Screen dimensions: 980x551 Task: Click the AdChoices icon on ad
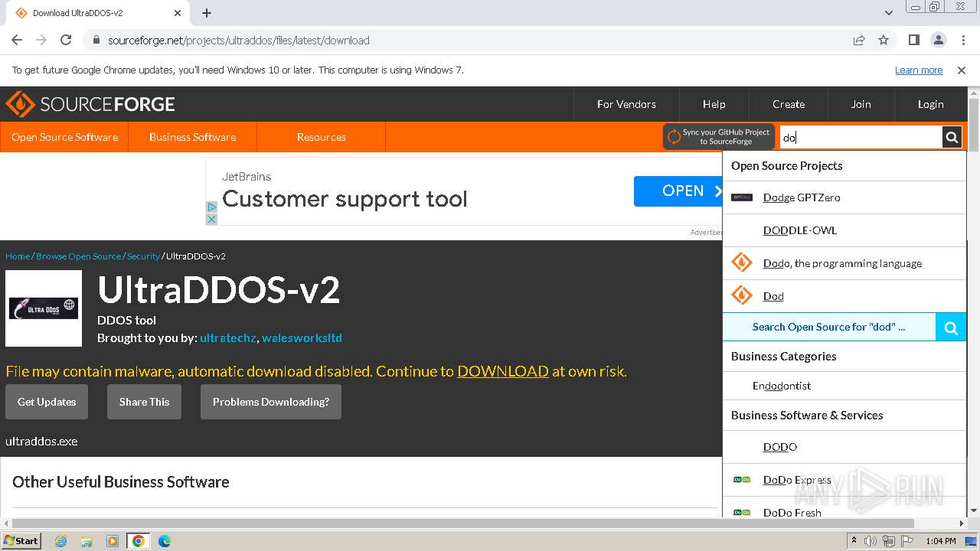point(212,207)
